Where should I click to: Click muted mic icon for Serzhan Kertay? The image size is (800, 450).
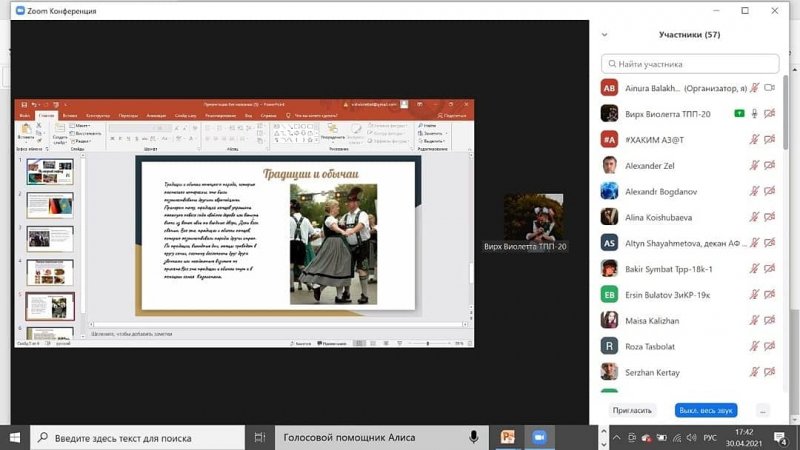[x=755, y=372]
